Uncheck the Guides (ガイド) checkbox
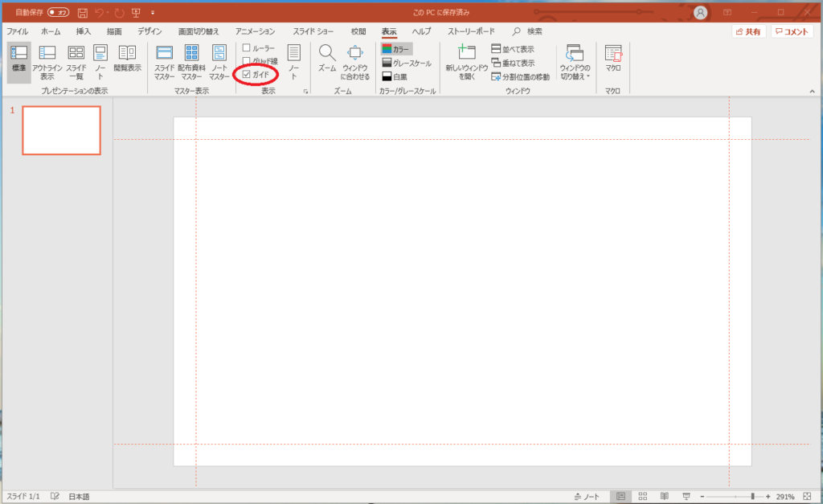Viewport: 823px width, 504px height. [x=247, y=75]
